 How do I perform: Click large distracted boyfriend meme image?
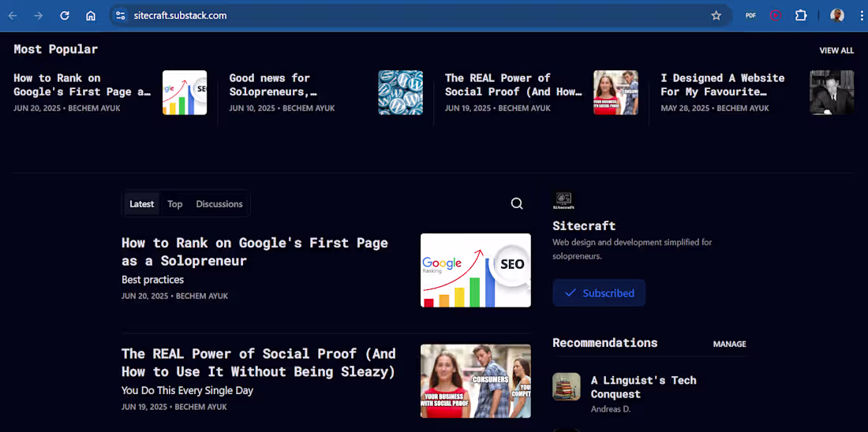tap(476, 381)
